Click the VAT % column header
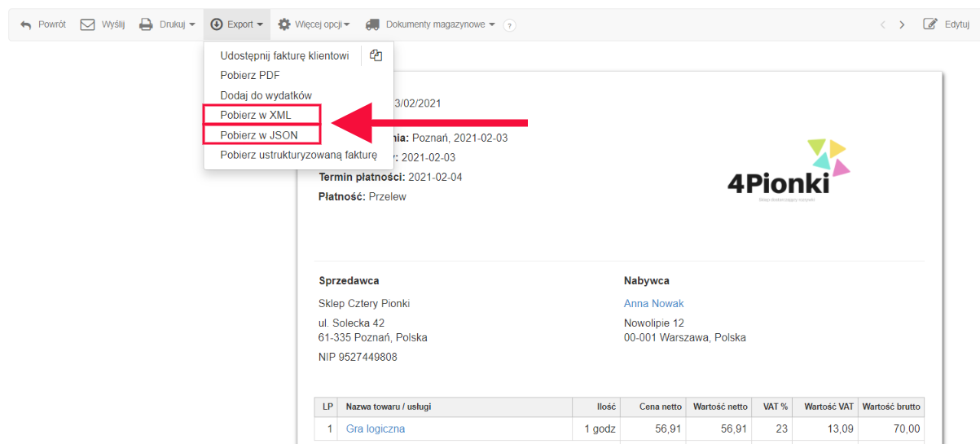This screenshot has width=980, height=444. click(x=773, y=407)
